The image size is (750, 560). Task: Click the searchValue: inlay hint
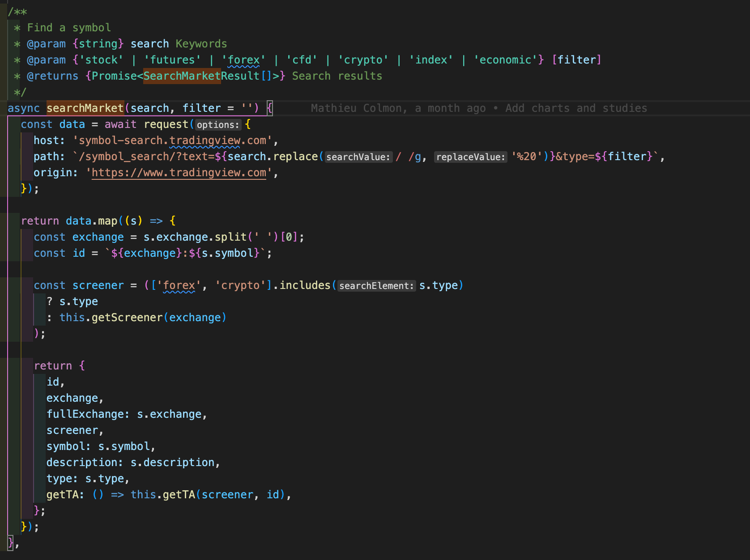(357, 157)
